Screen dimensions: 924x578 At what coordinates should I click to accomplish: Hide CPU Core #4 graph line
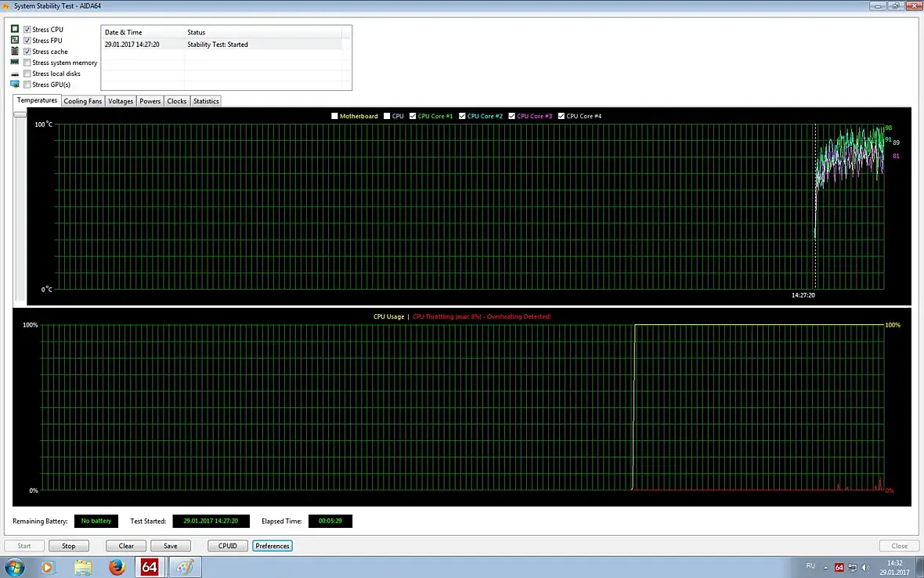561,116
